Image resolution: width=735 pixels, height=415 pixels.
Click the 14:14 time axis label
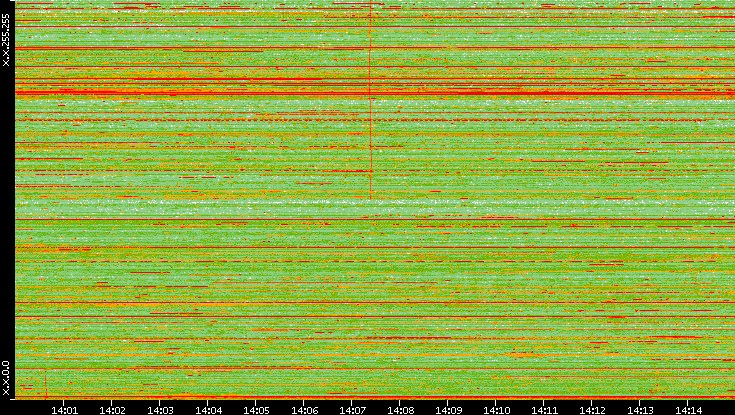(x=689, y=410)
